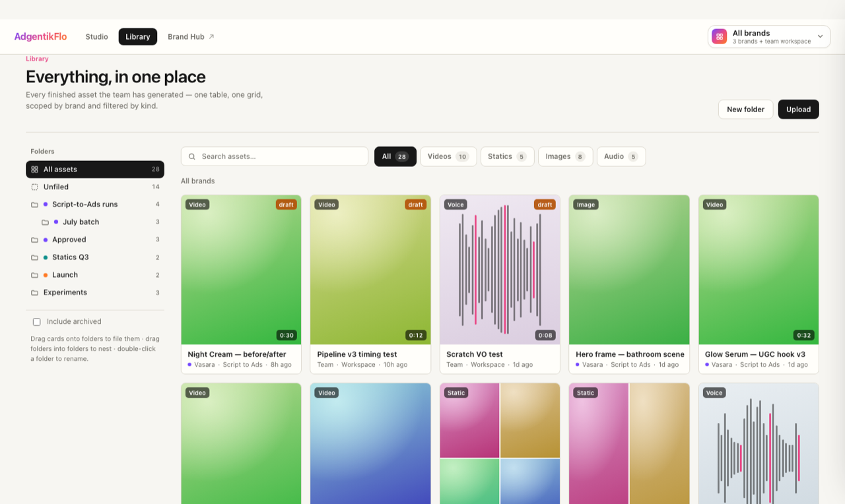Click the Launch folder icon

click(35, 275)
